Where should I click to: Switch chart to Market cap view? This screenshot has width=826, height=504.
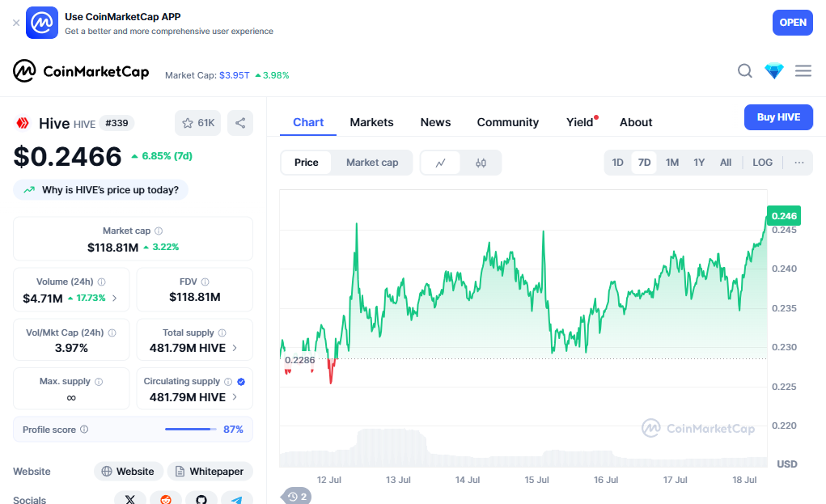coord(372,163)
